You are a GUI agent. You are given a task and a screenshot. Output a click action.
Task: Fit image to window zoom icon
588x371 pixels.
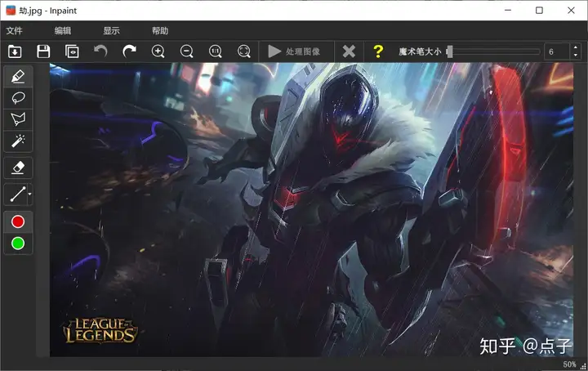(243, 51)
